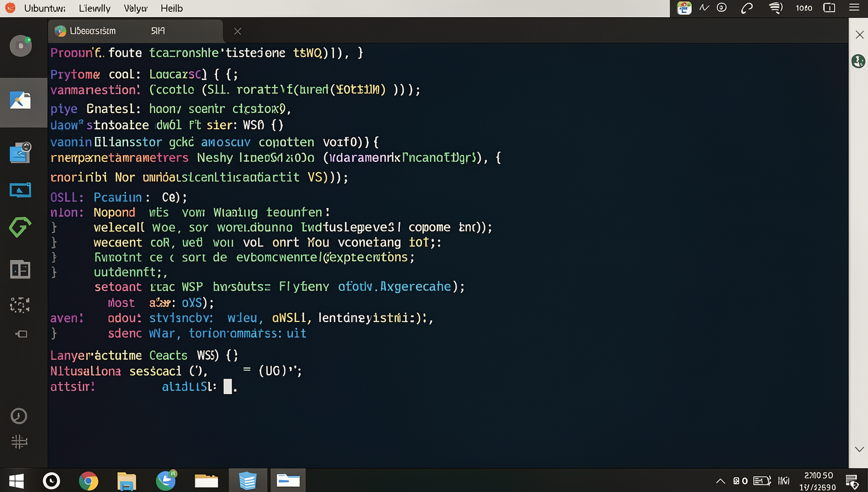Open the Windows Start button
The width and height of the screenshot is (868, 492).
pos(16,481)
